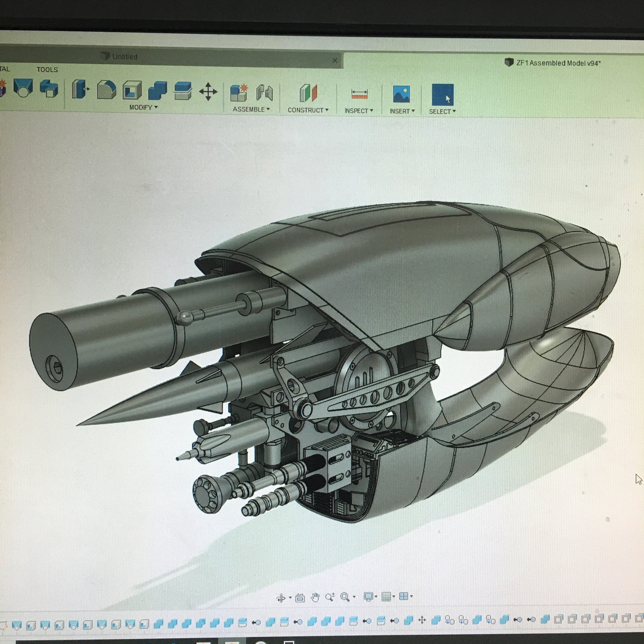Open the SELECT dropdown menu
This screenshot has width=644, height=644.
pos(442,111)
